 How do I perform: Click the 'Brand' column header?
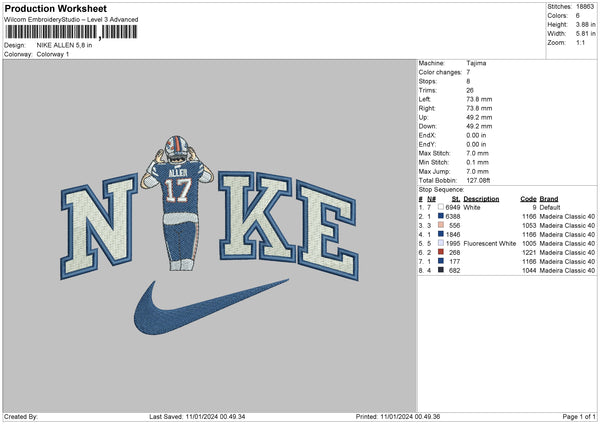(x=549, y=199)
